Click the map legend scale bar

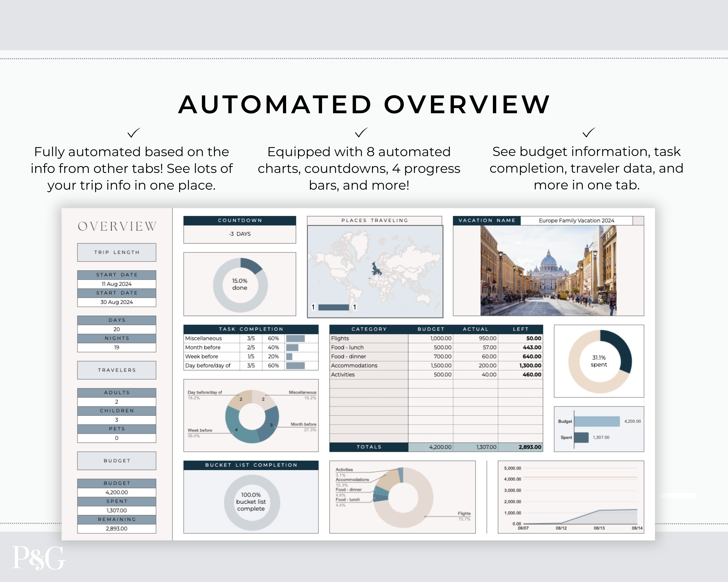click(x=333, y=307)
